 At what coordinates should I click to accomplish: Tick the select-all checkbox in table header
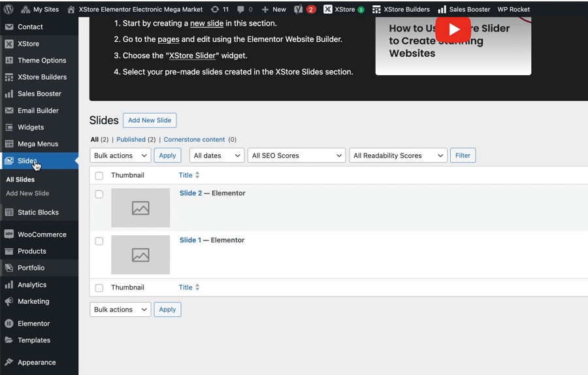(x=99, y=176)
